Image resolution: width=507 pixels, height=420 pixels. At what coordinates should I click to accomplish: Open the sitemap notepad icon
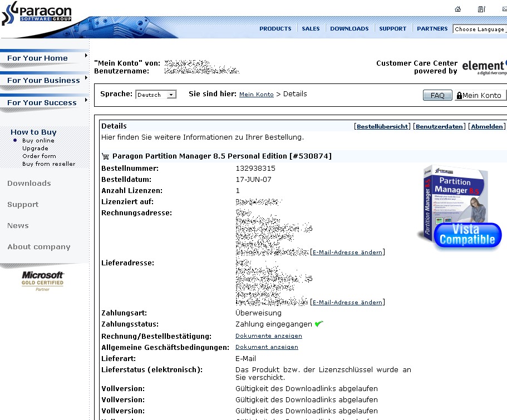point(481,9)
